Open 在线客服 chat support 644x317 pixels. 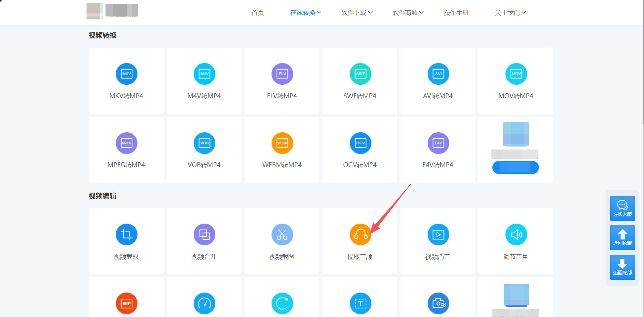click(622, 208)
